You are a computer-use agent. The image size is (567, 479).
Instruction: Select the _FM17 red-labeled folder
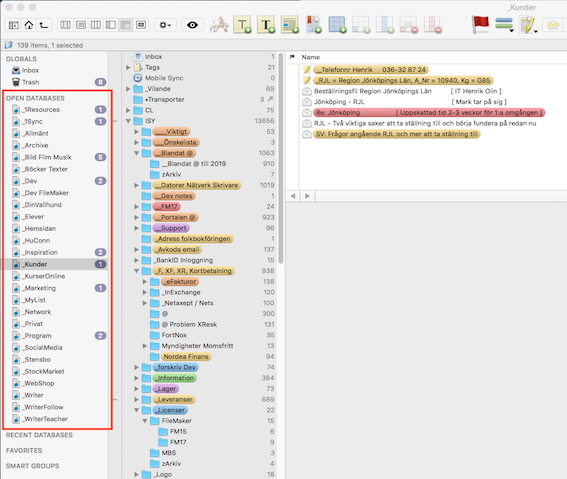click(167, 206)
